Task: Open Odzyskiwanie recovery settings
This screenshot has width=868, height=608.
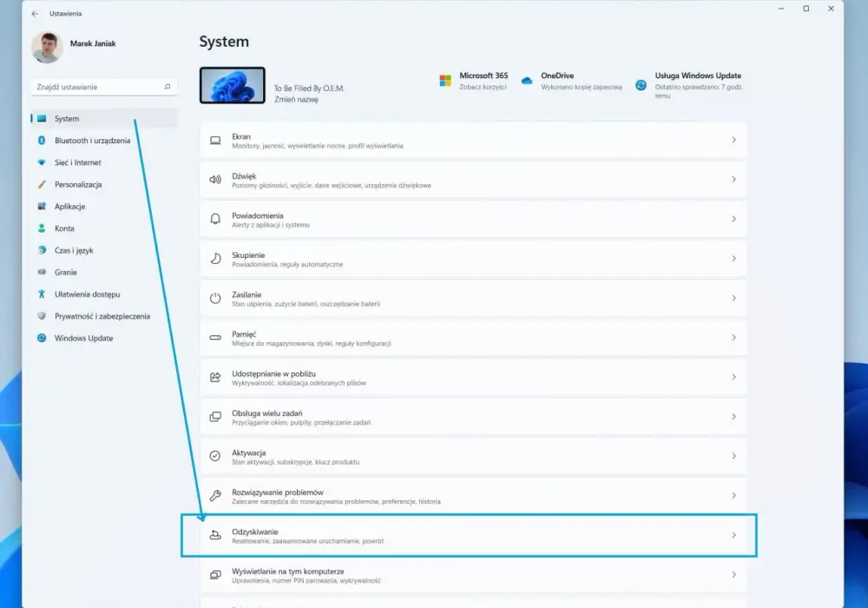Action: pos(473,535)
